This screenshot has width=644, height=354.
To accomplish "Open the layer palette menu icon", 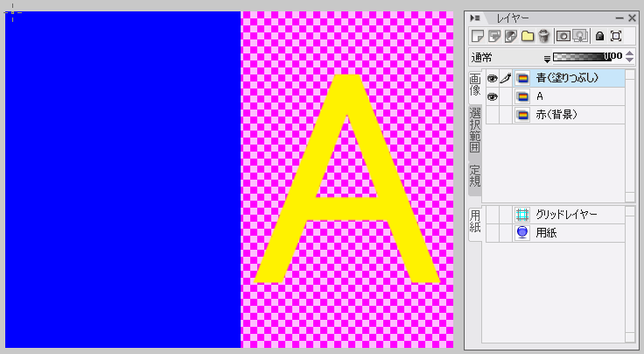I will click(x=475, y=18).
